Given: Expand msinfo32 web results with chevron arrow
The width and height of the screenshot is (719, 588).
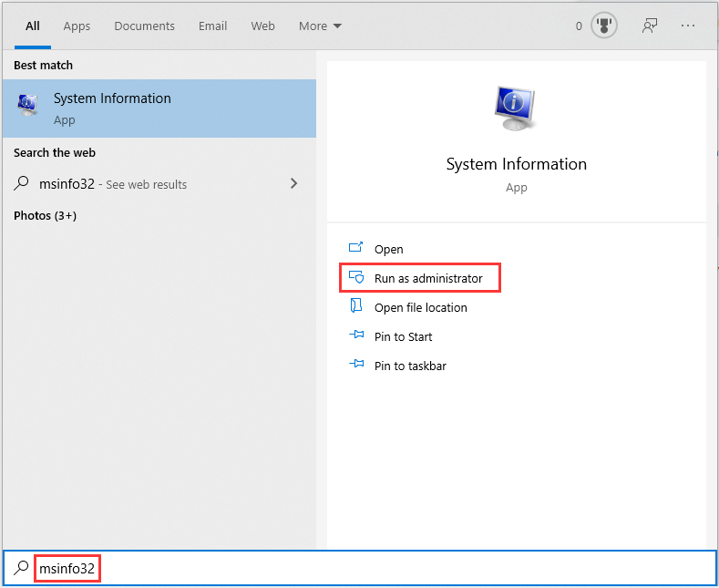Looking at the screenshot, I should coord(293,183).
